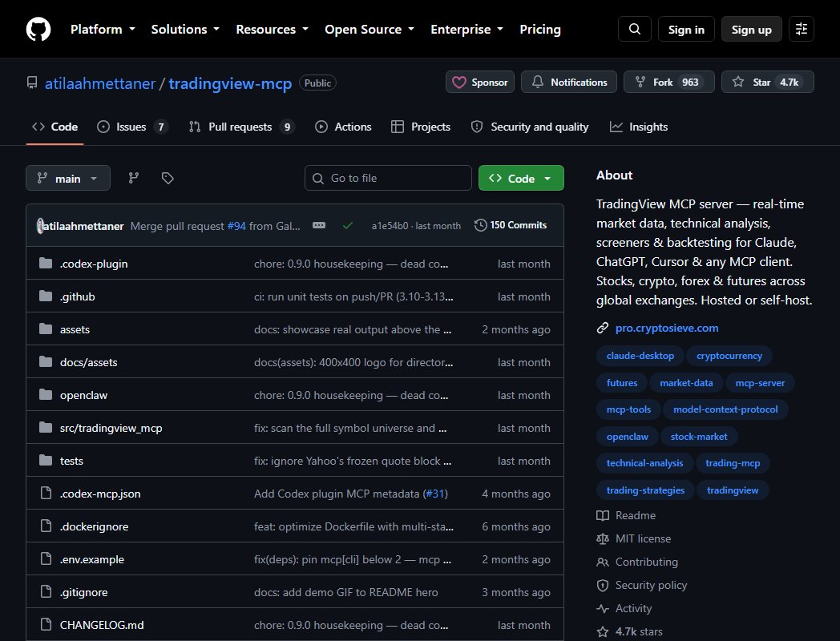Select the technical-analysis topic tag

644,463
